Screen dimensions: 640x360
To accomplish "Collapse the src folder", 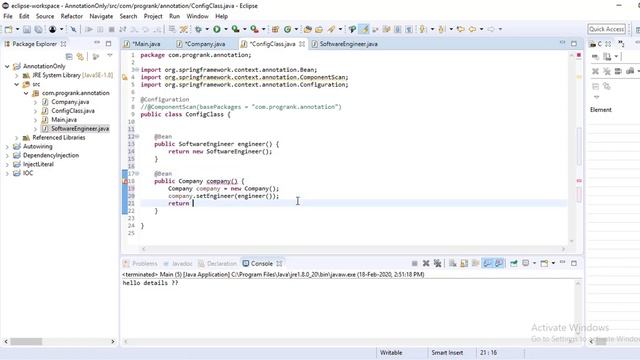I will (16, 84).
